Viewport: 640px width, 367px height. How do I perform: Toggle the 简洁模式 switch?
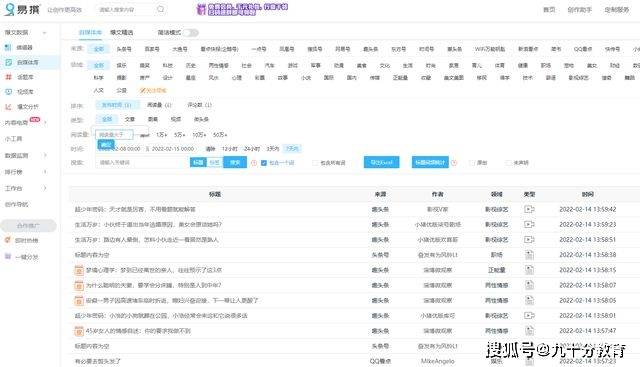click(190, 32)
